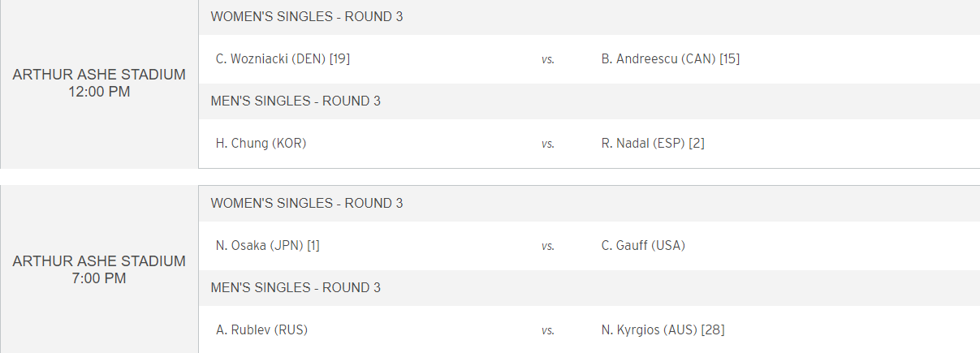Click the Arthur Ashe Stadium 12:00 PM cell
This screenshot has height=353, width=980.
click(x=99, y=84)
